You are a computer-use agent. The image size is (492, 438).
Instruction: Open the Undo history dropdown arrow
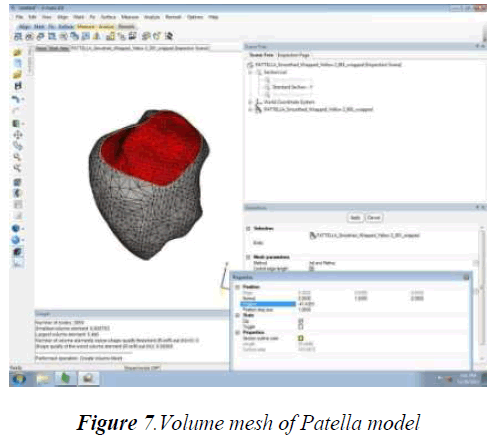click(23, 99)
